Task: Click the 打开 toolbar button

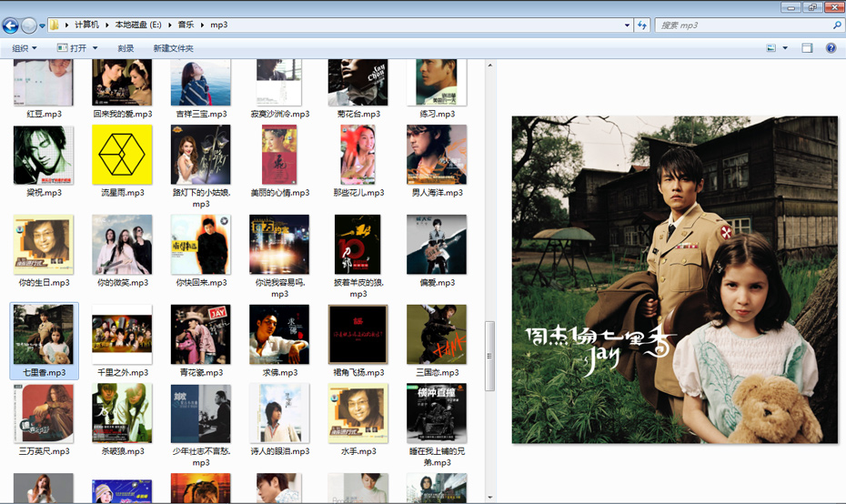Action: click(x=72, y=48)
